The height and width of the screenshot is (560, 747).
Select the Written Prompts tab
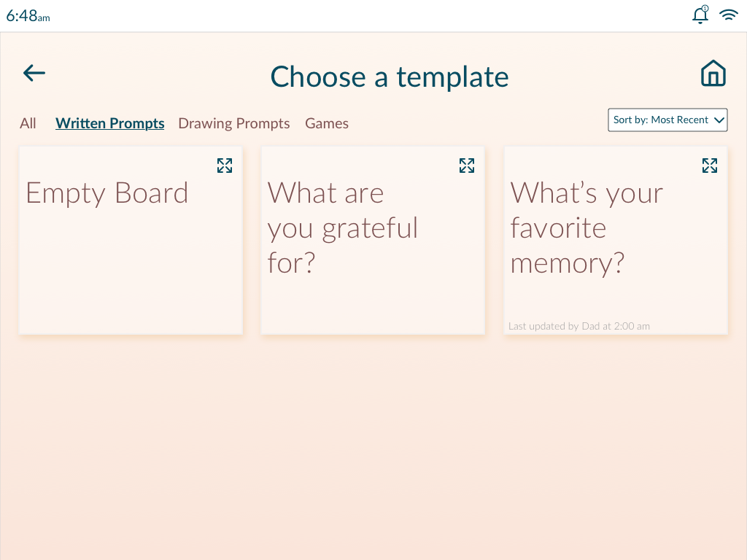click(x=109, y=123)
